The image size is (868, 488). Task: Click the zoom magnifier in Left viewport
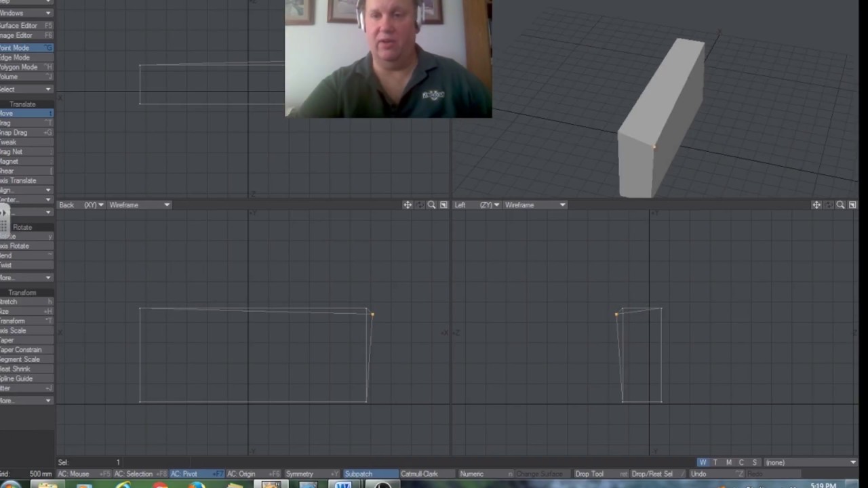[840, 205]
